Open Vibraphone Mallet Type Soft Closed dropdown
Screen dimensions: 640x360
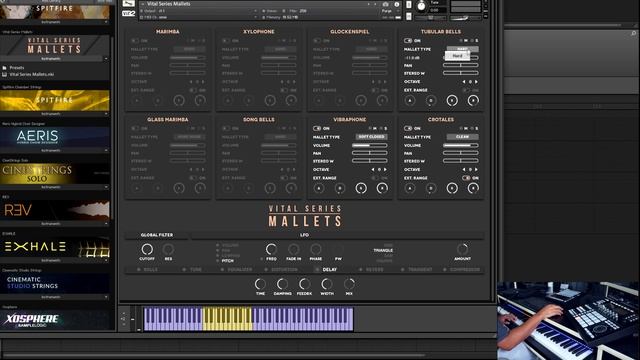point(371,137)
